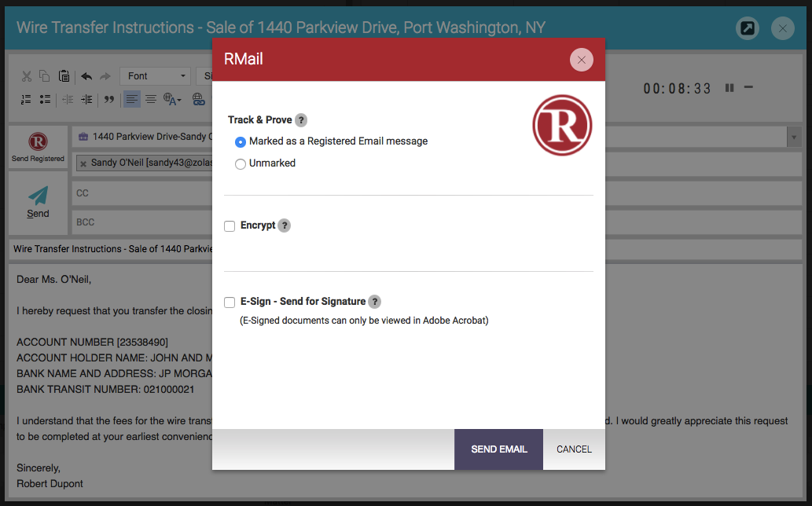Pop out the email window
This screenshot has width=812, height=506.
pyautogui.click(x=748, y=28)
